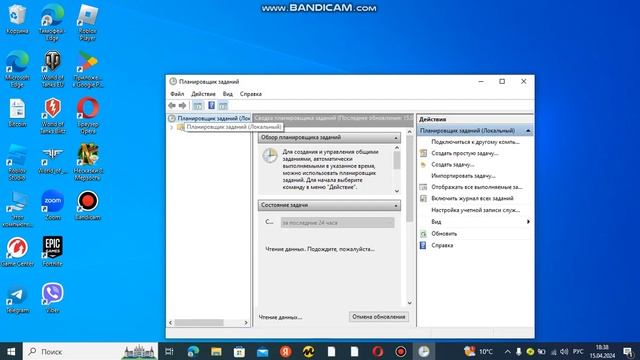The width and height of the screenshot is (640, 360).
Task: Click the Back arrow in Task Scheduler toolbar
Action: pyautogui.click(x=172, y=105)
